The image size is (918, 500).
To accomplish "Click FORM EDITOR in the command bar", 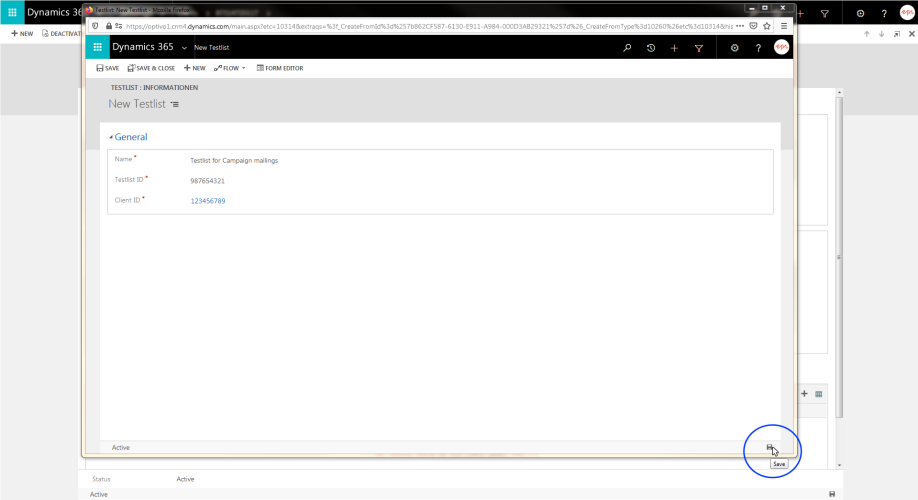I will 280,68.
